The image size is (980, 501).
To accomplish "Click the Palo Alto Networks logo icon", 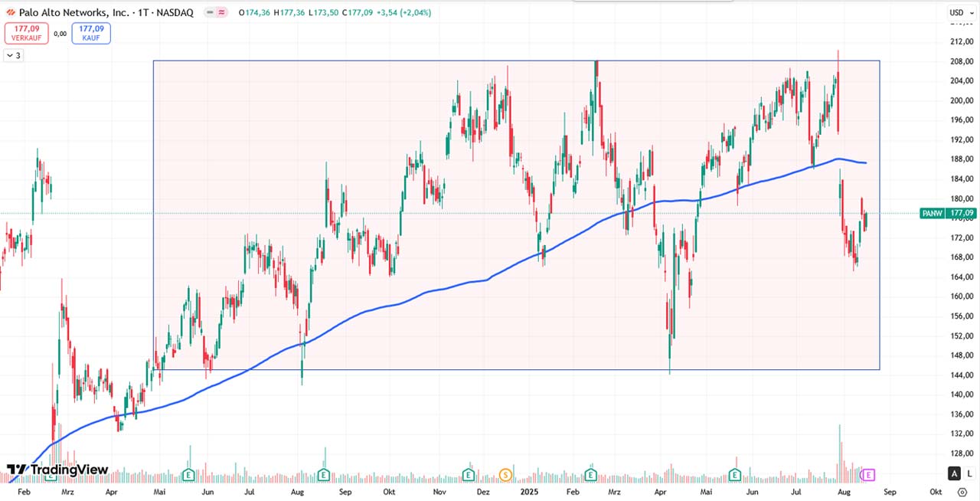I will coord(11,13).
